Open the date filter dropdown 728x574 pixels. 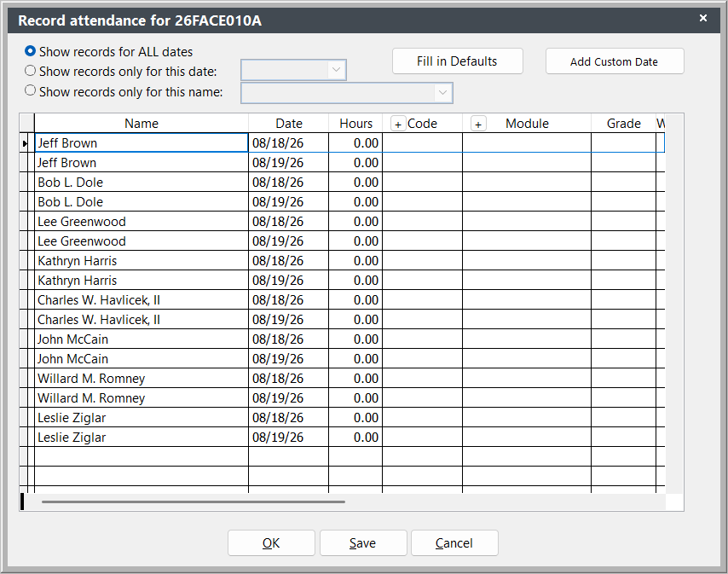[x=336, y=70]
